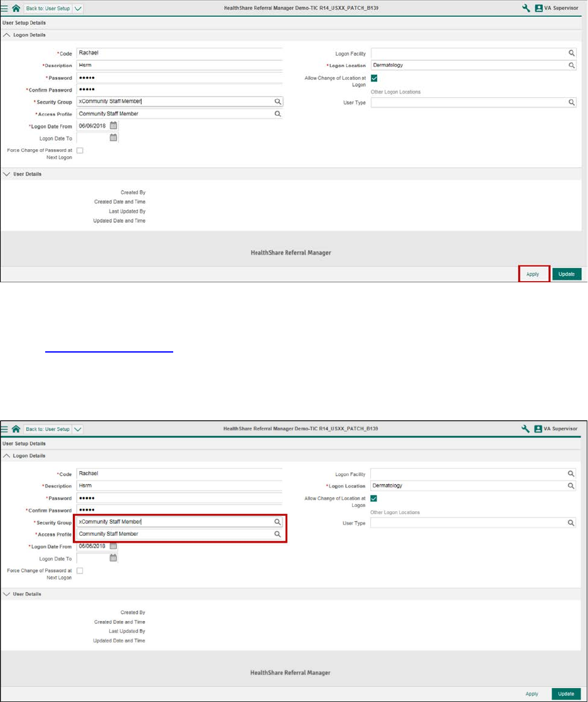The height and width of the screenshot is (702, 588).
Task: Uncheck Allow Change of Location, lower screenshot
Action: [374, 498]
